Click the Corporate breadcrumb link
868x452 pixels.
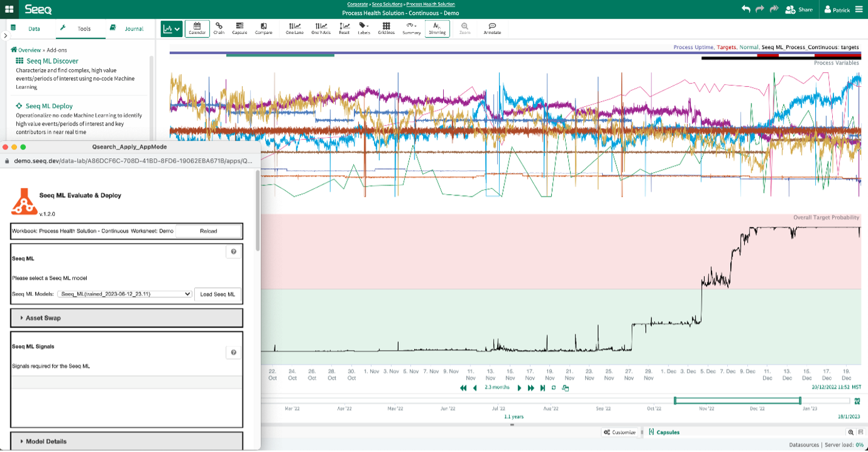[358, 4]
